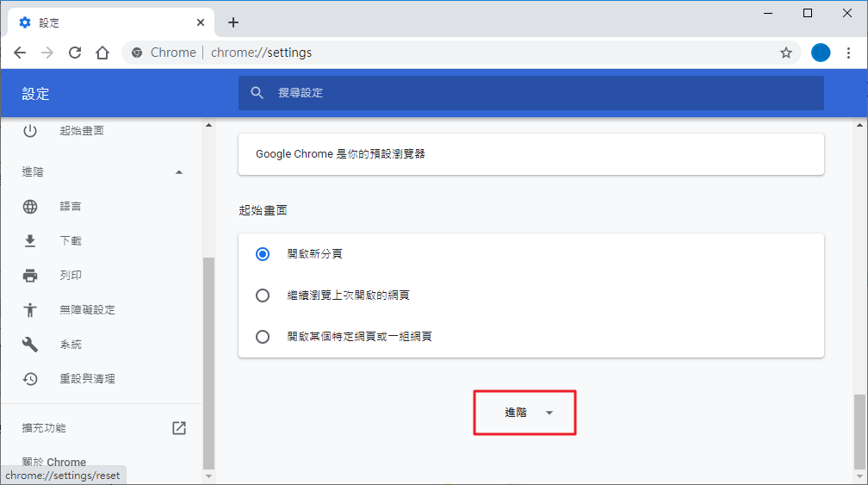This screenshot has height=485, width=868.
Task: Click the sidebar scrollbar thumb
Action: [208, 364]
